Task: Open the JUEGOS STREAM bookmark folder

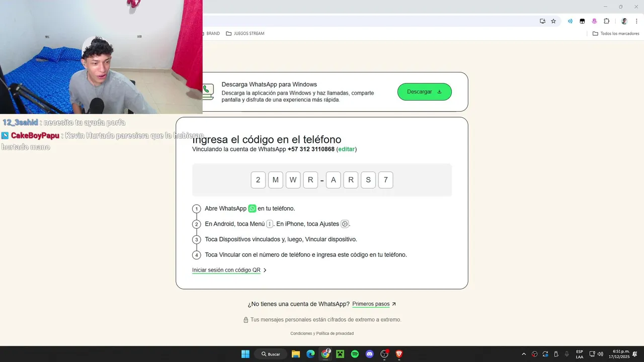Action: click(245, 34)
